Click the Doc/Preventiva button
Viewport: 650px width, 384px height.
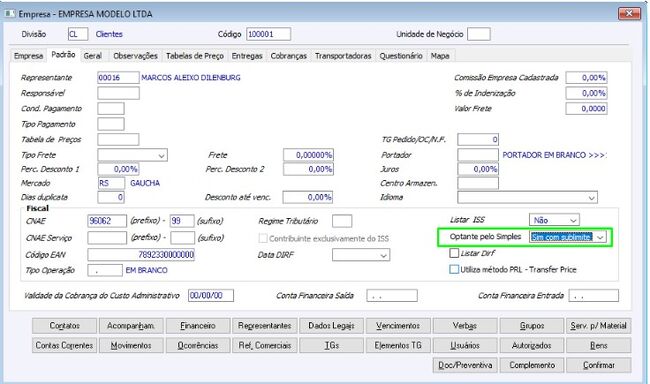[465, 365]
